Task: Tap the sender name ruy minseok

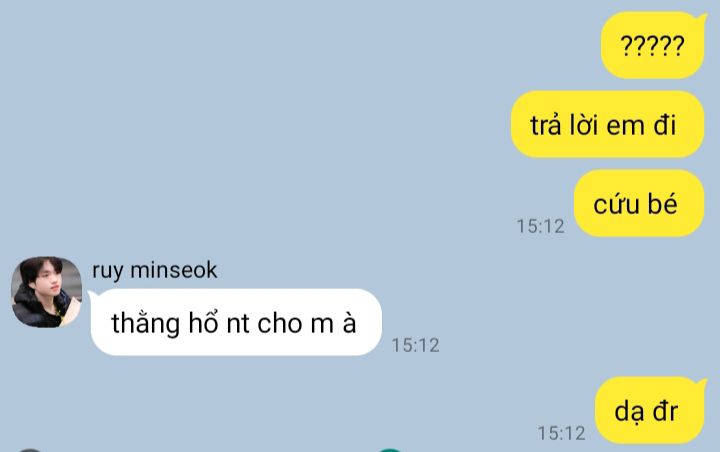Action: pos(154,270)
